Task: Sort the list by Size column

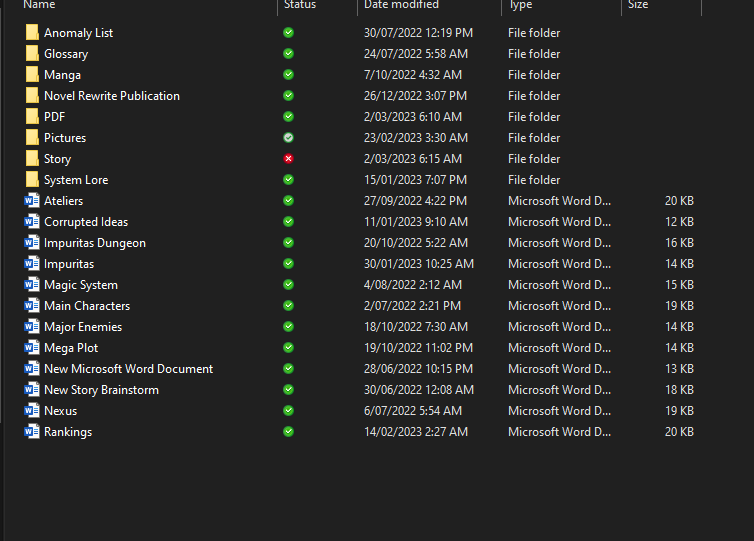Action: (638, 5)
